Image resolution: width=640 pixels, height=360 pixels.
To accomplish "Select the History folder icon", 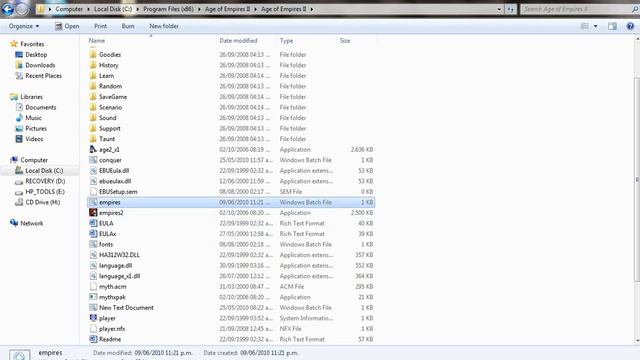I will [93, 65].
